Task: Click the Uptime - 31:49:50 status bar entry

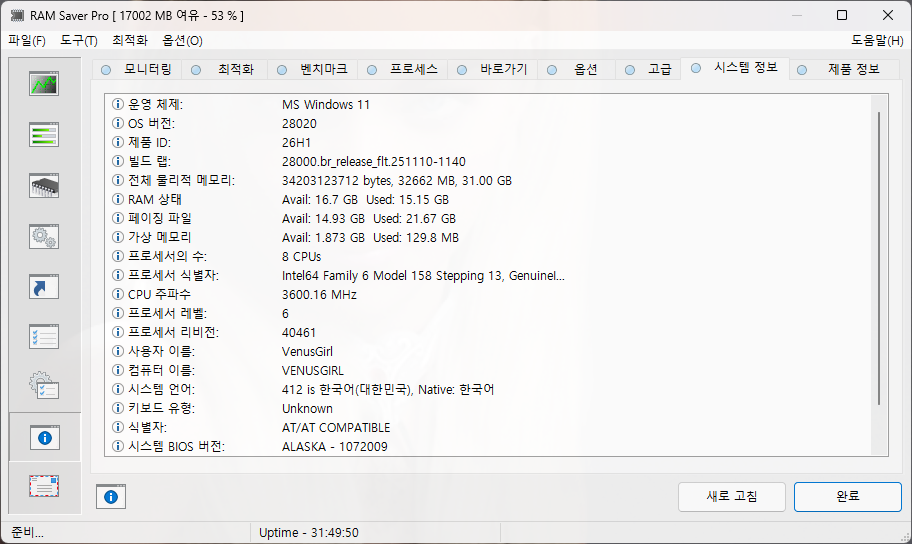Action: 309,533
